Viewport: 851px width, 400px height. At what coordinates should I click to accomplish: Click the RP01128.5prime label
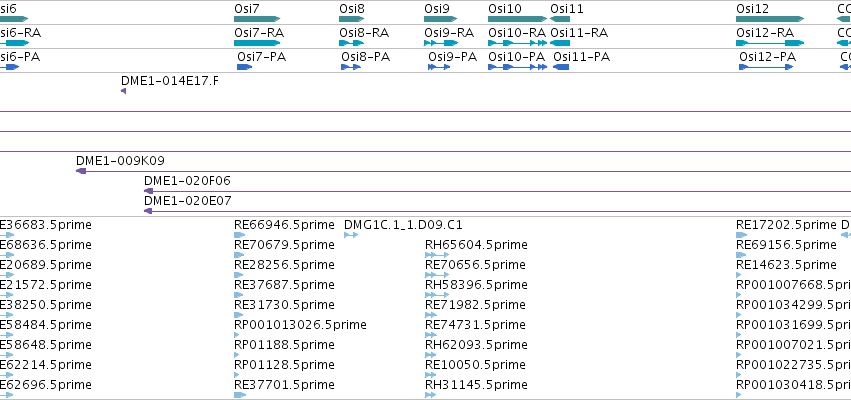284,365
